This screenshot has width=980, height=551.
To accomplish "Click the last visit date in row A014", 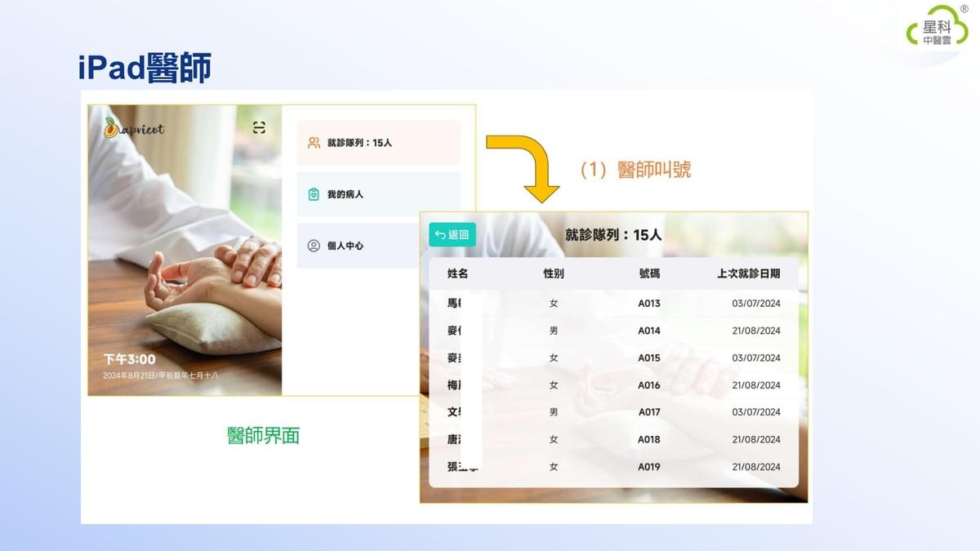I will (756, 331).
